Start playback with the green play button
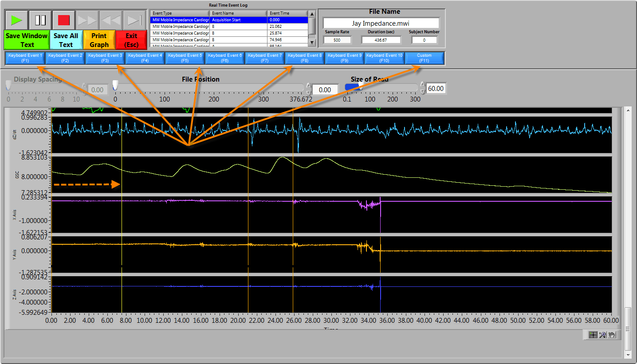The image size is (637, 364). click(16, 20)
